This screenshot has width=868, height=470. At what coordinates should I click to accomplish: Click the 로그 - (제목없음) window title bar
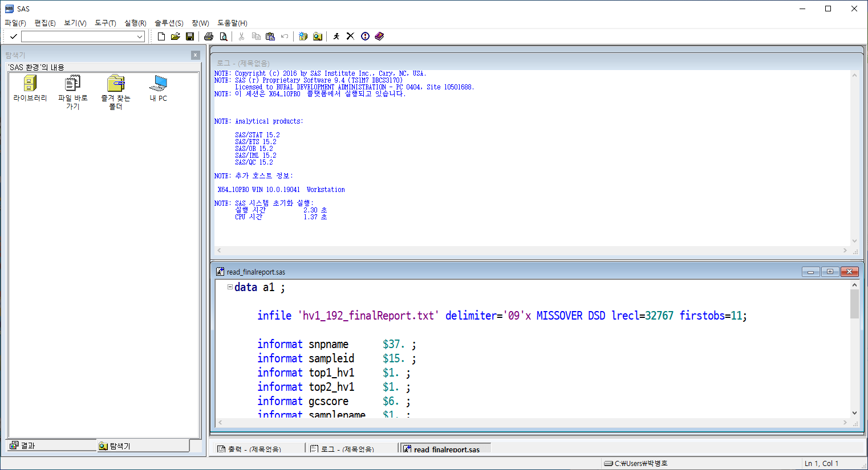pyautogui.click(x=536, y=63)
